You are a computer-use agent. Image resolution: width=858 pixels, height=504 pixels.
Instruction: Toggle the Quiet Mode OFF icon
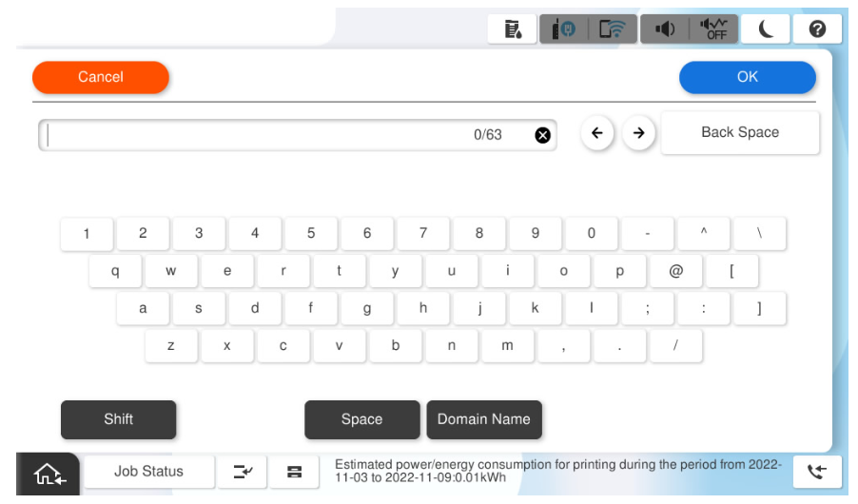[714, 29]
